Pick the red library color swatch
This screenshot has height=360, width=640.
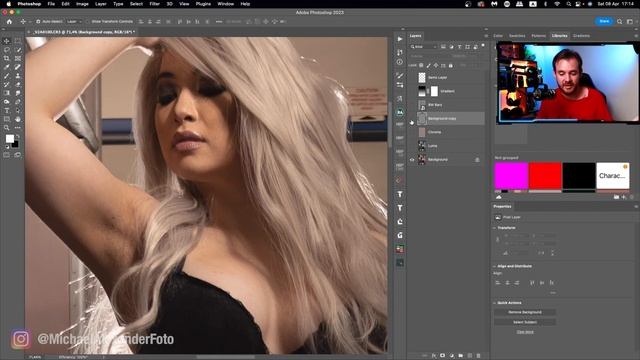point(545,176)
